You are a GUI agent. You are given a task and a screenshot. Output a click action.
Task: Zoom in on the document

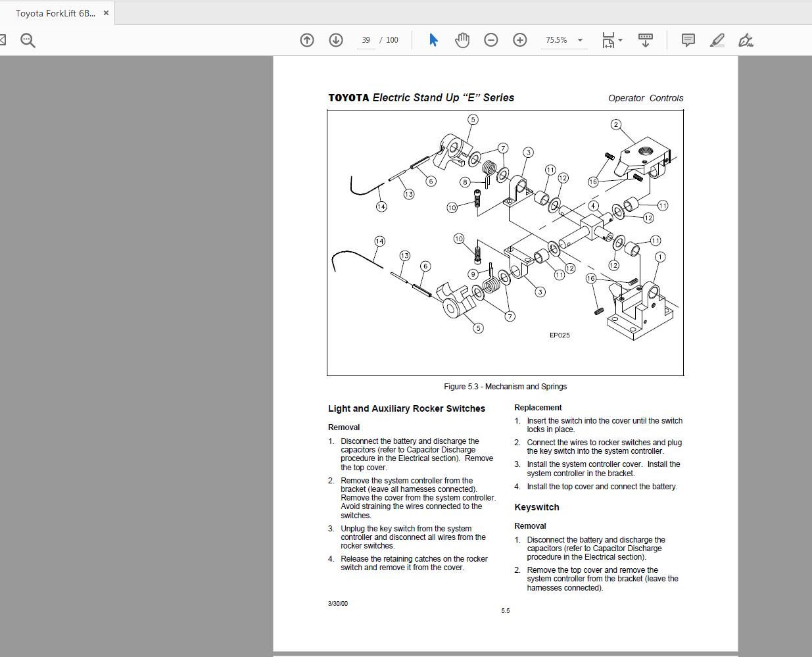[x=519, y=39]
